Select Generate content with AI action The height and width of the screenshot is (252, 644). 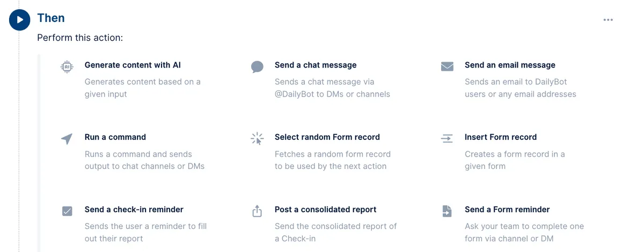coord(133,65)
